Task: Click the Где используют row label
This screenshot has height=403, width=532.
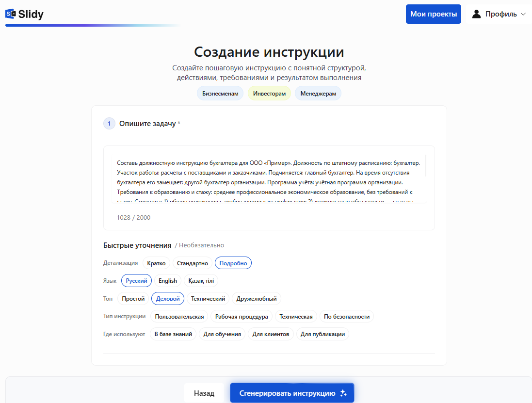Action: point(124,334)
